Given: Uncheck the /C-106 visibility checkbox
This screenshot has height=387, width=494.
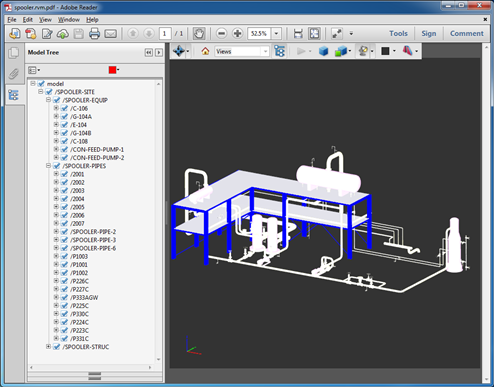Looking at the screenshot, I should coord(64,108).
